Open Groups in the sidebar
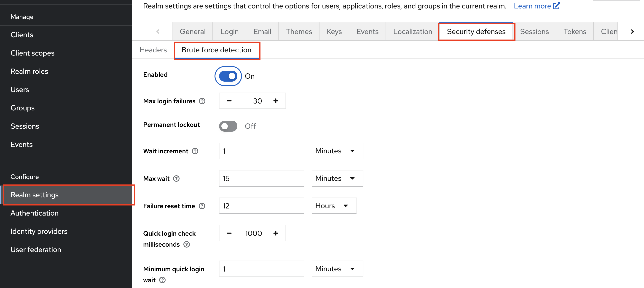This screenshot has width=644, height=288. [66, 108]
